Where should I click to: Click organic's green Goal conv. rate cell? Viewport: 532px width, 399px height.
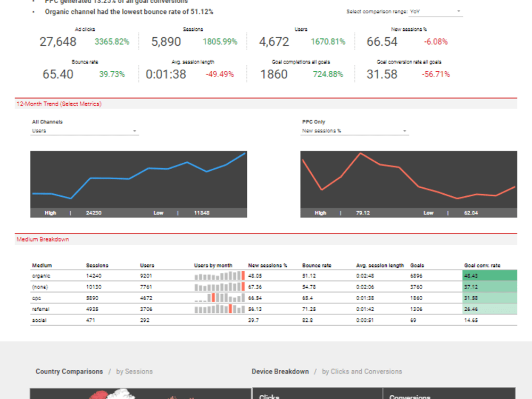pos(489,276)
